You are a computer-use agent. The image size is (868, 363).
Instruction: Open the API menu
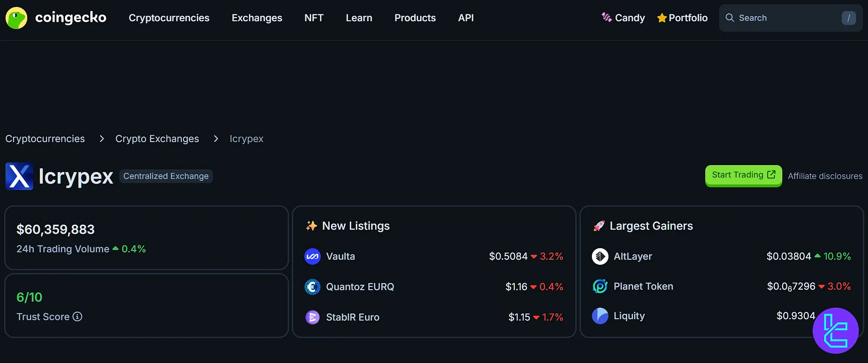(x=466, y=18)
